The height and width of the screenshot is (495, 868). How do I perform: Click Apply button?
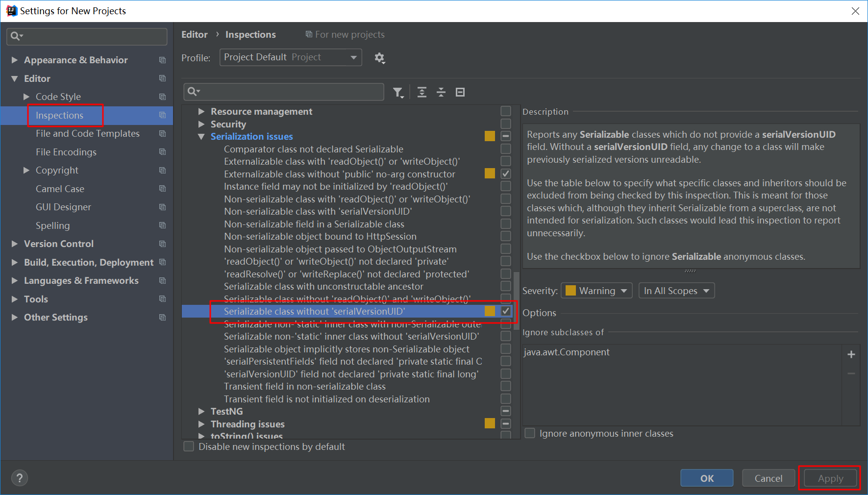pos(830,478)
